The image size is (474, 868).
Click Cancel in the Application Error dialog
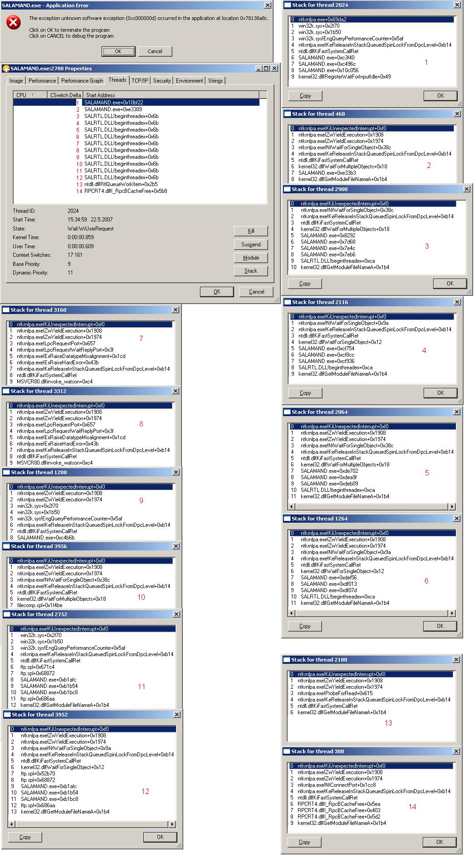pos(155,51)
